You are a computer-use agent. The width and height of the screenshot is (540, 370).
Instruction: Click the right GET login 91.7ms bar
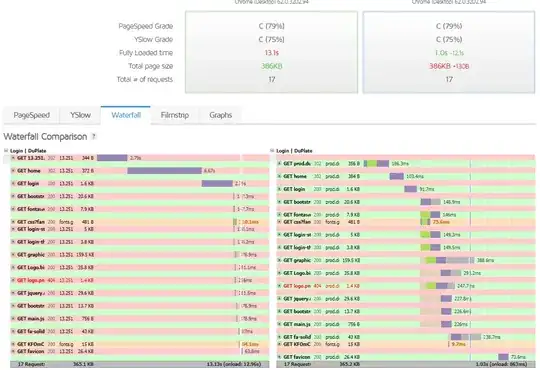coord(410,189)
